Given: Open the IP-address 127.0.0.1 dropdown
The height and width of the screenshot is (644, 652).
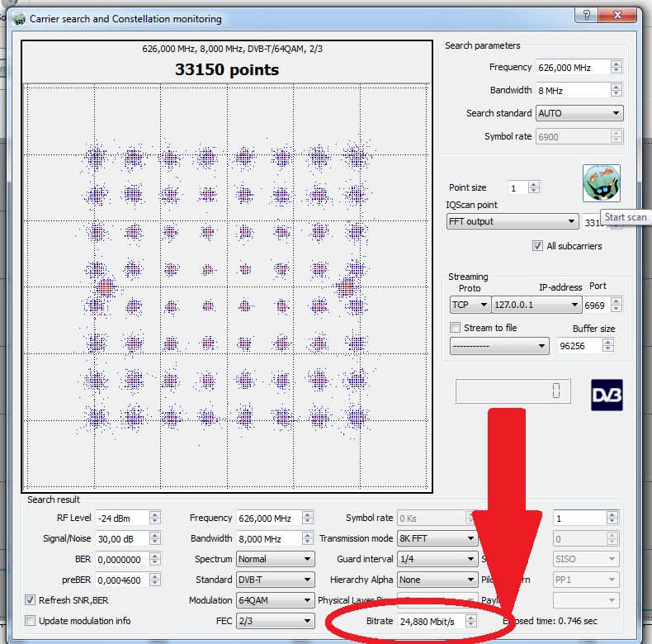Looking at the screenshot, I should pos(536,305).
